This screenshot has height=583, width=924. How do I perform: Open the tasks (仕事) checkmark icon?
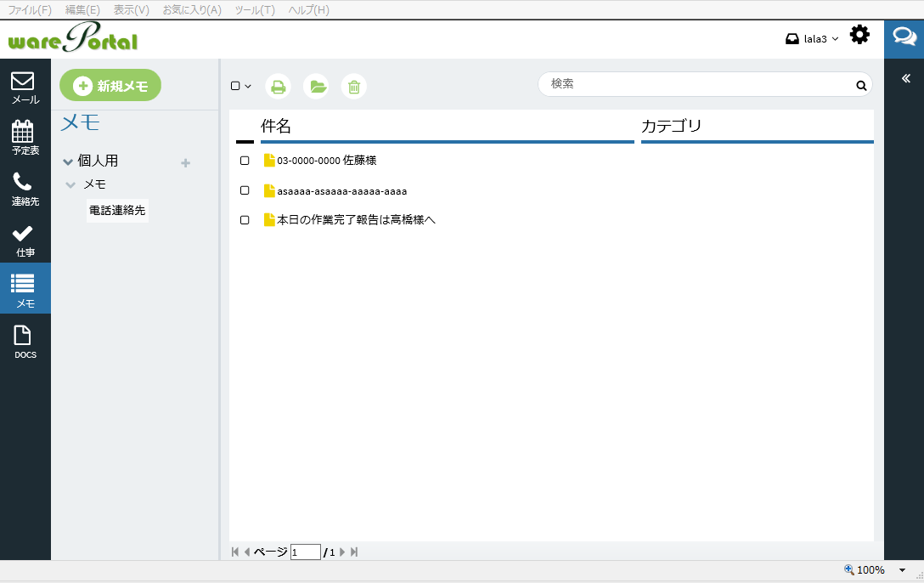(25, 239)
